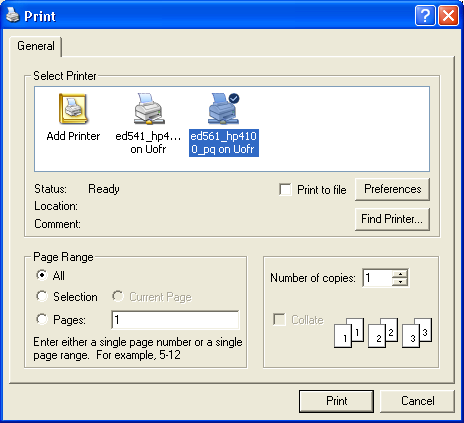Switch to the General tab
This screenshot has height=423, width=464.
tap(36, 46)
